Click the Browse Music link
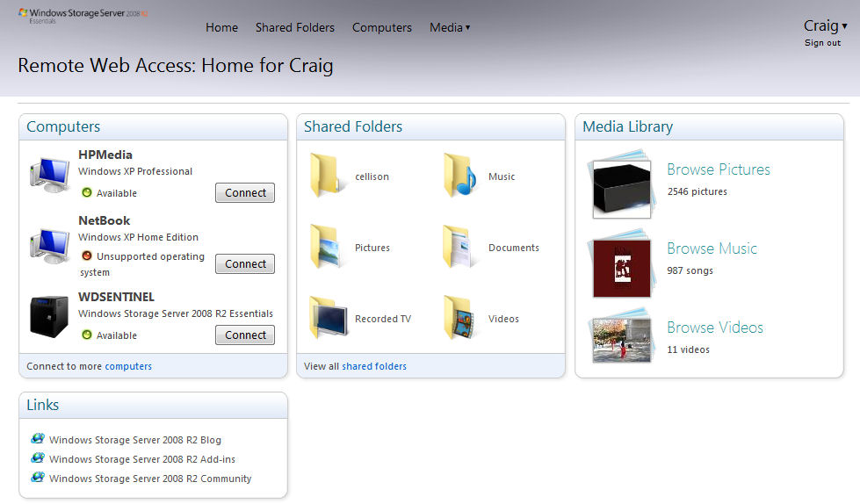The height and width of the screenshot is (504, 860). tap(712, 248)
